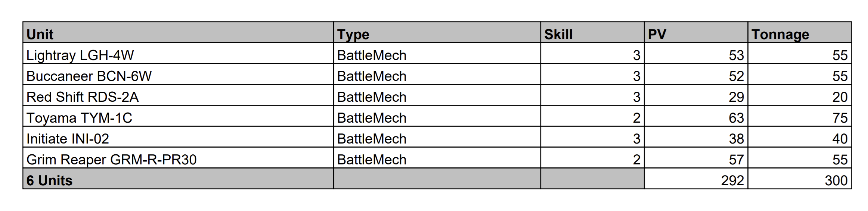Select the Toyama tonnage value 75
This screenshot has height=211, width=868.
(x=840, y=118)
